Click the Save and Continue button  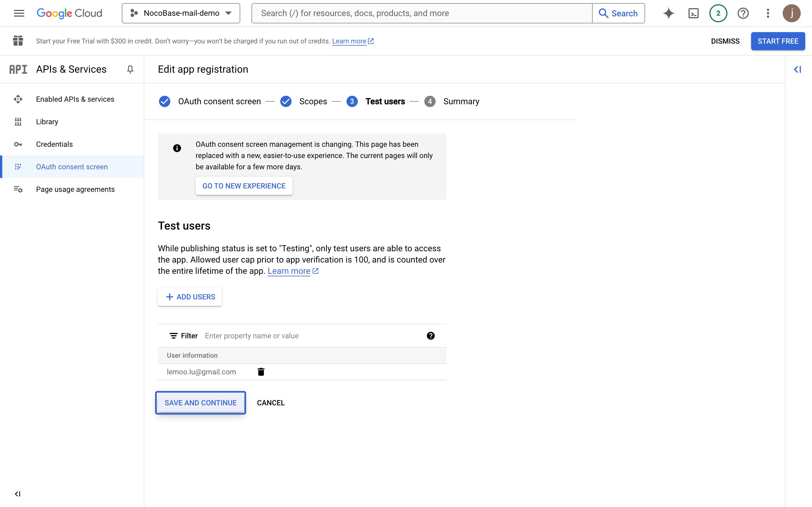click(200, 403)
